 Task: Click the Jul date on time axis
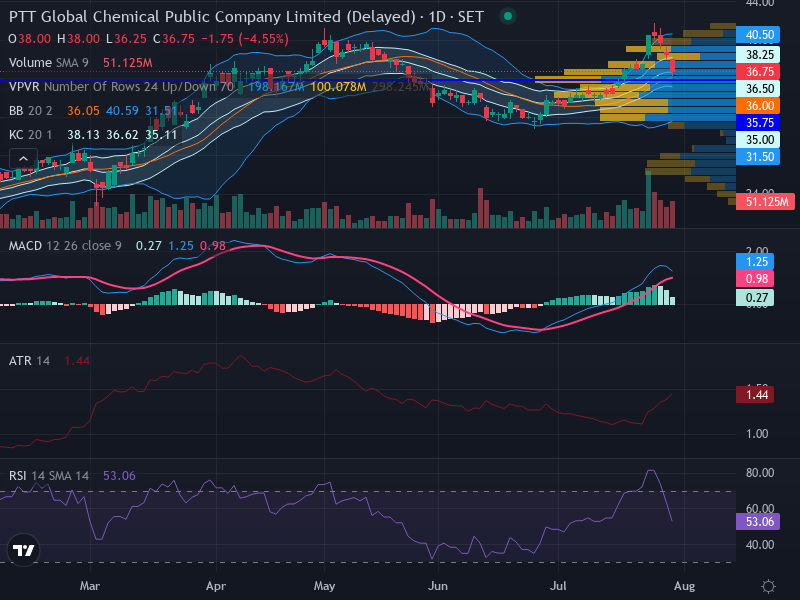558,586
